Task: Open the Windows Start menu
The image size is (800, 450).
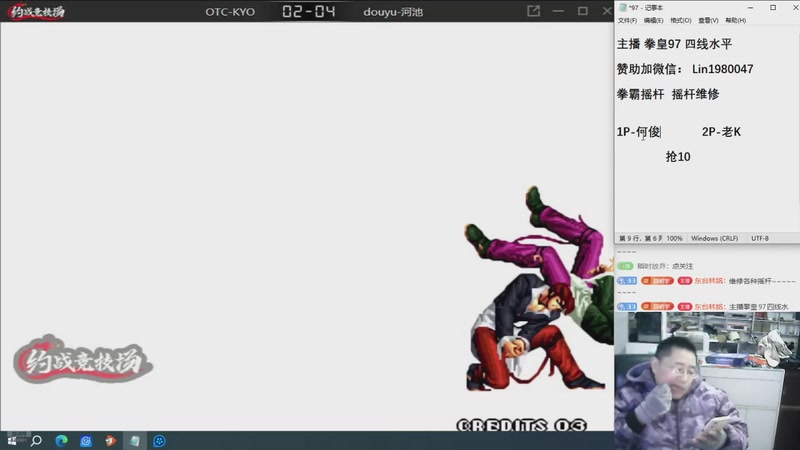Action: pyautogui.click(x=11, y=441)
